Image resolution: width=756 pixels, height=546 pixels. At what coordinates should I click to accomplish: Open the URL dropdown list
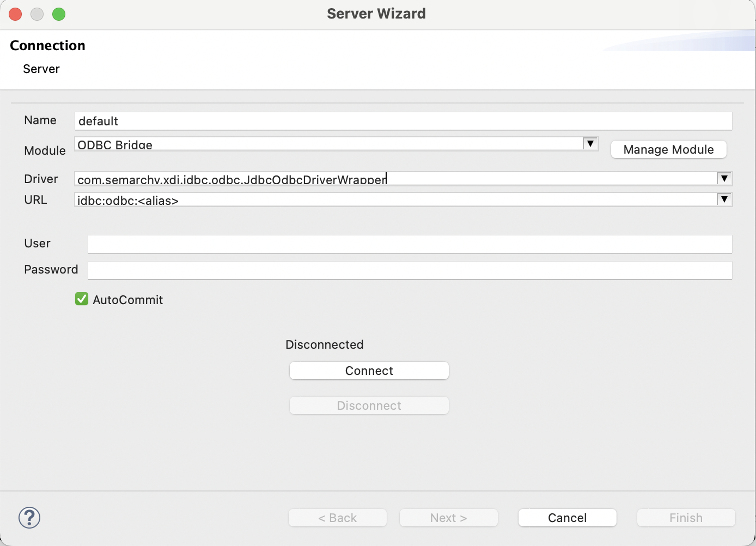724,199
